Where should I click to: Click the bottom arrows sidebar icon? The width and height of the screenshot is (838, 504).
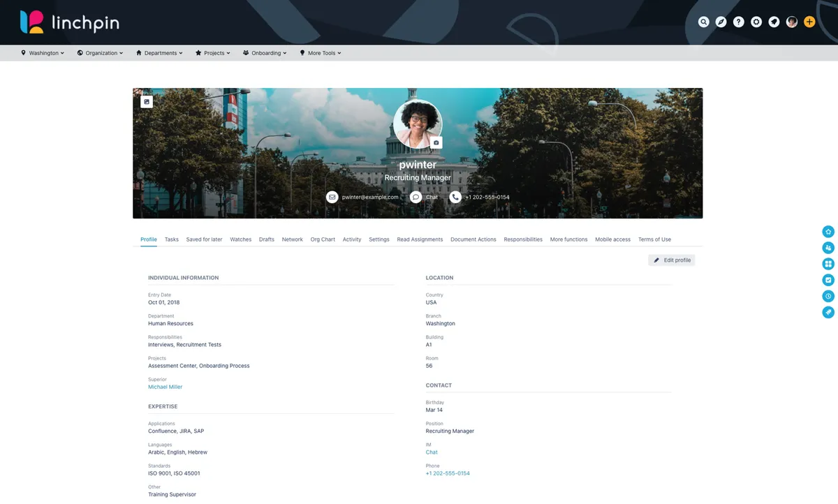(828, 312)
